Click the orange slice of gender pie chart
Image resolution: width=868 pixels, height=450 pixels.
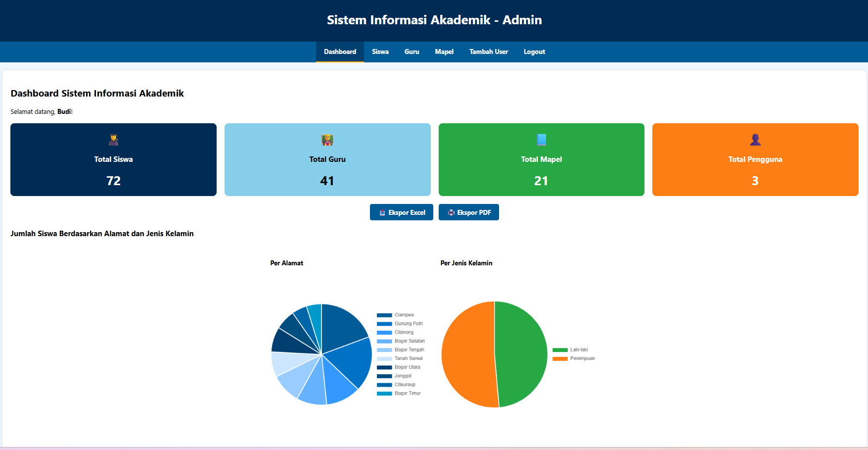[x=467, y=354]
